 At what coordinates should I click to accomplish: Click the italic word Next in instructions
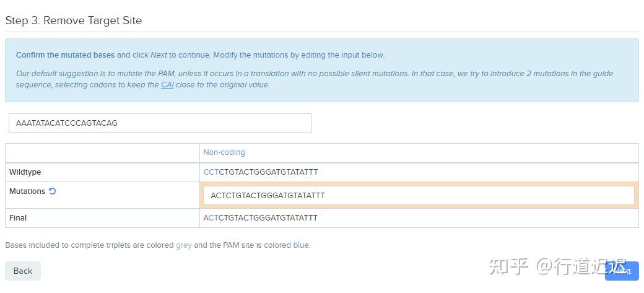(x=159, y=55)
